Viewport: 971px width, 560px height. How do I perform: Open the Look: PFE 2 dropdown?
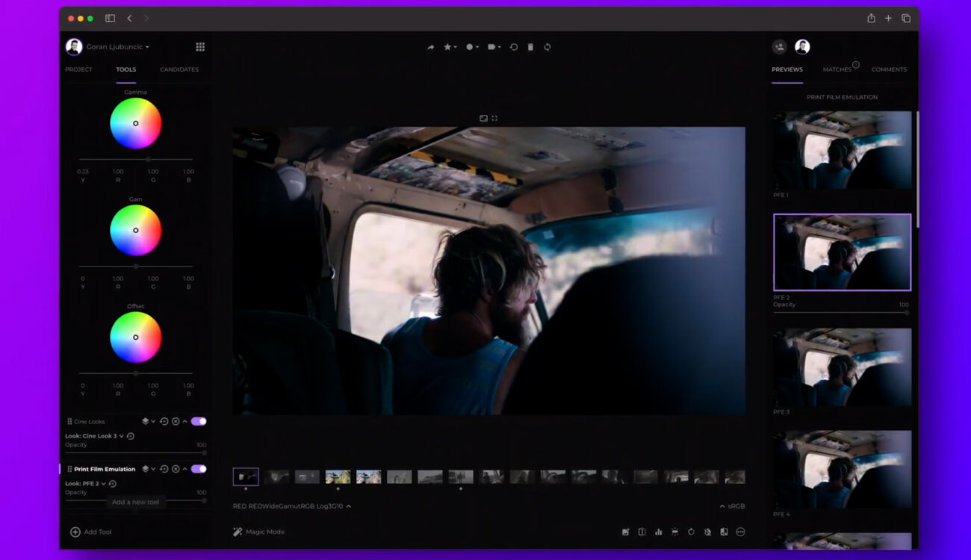[85, 484]
